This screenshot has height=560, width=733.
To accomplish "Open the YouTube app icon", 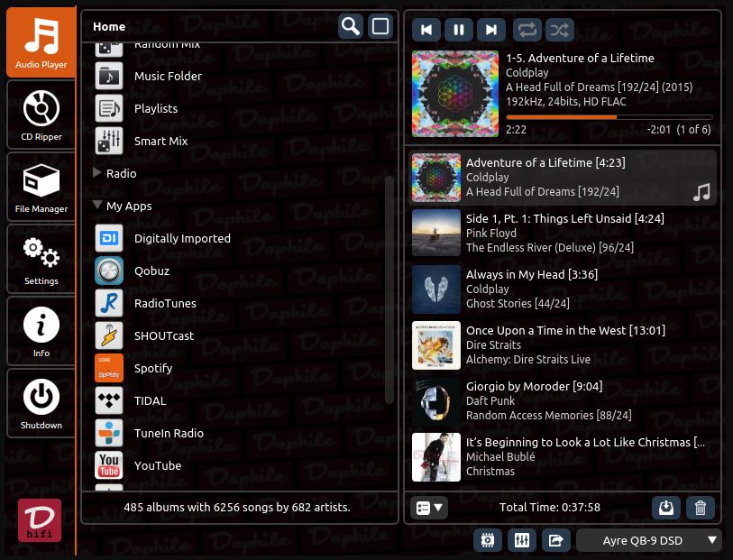I will pyautogui.click(x=109, y=465).
